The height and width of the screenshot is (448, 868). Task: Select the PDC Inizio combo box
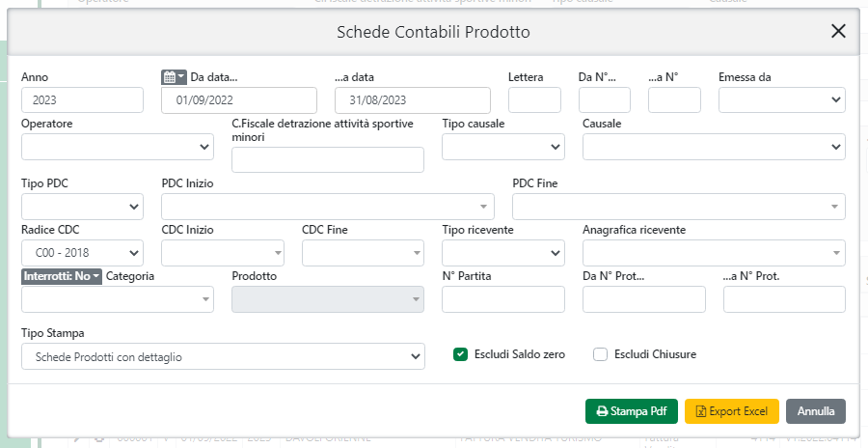[x=327, y=207]
